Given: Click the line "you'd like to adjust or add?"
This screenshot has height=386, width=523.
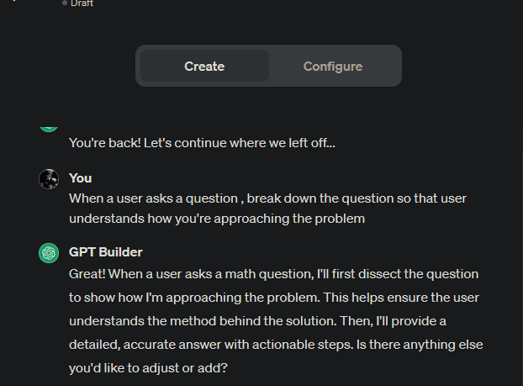Looking at the screenshot, I should click(148, 368).
